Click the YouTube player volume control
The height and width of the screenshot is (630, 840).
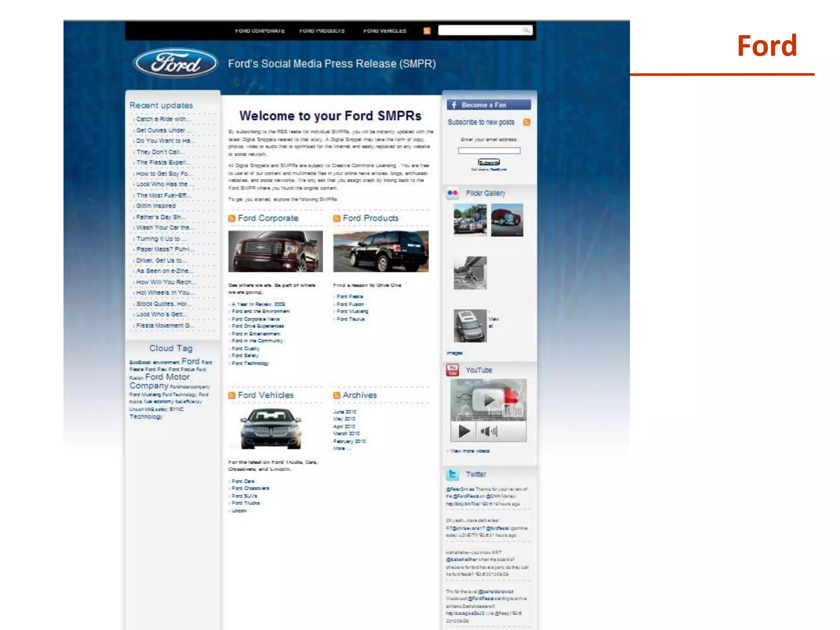[488, 431]
